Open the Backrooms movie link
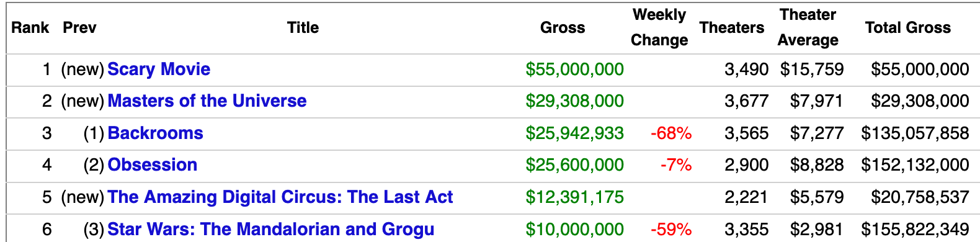This screenshot has height=242, width=980. coord(155,133)
